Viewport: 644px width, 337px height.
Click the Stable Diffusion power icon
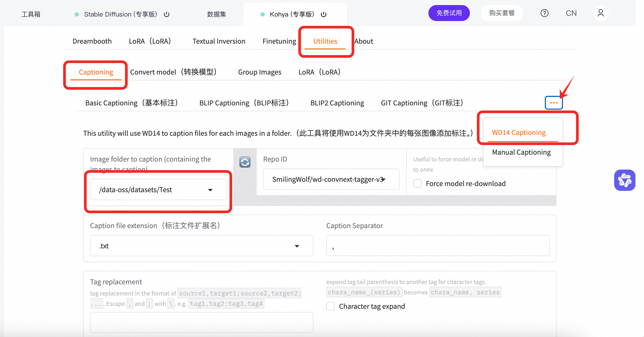coord(167,14)
